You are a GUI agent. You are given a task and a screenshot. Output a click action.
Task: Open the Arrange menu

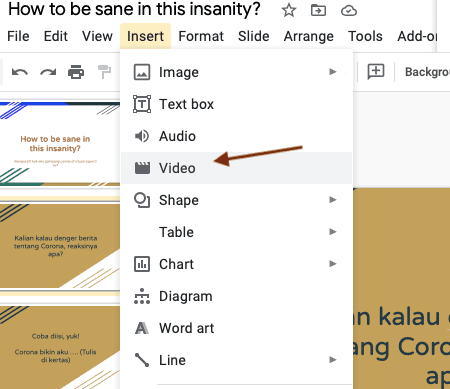pos(309,36)
